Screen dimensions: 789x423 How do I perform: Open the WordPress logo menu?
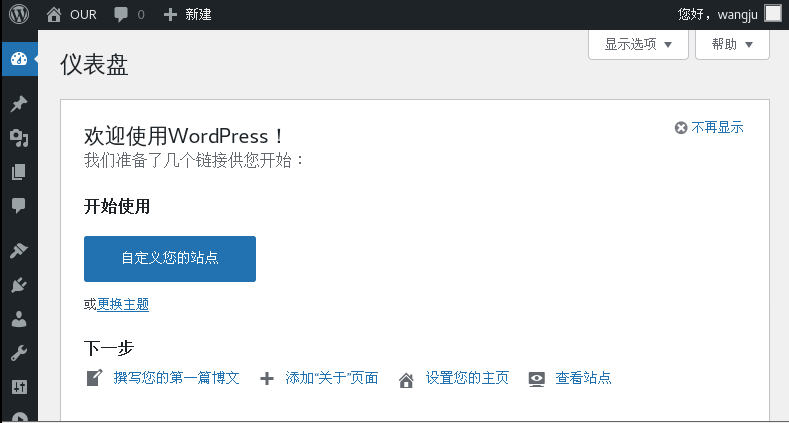click(19, 14)
